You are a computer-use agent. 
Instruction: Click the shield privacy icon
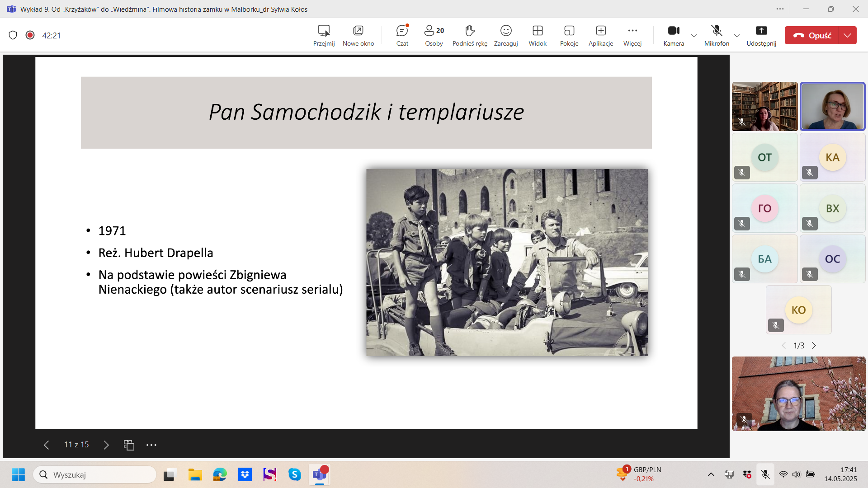pos(13,35)
